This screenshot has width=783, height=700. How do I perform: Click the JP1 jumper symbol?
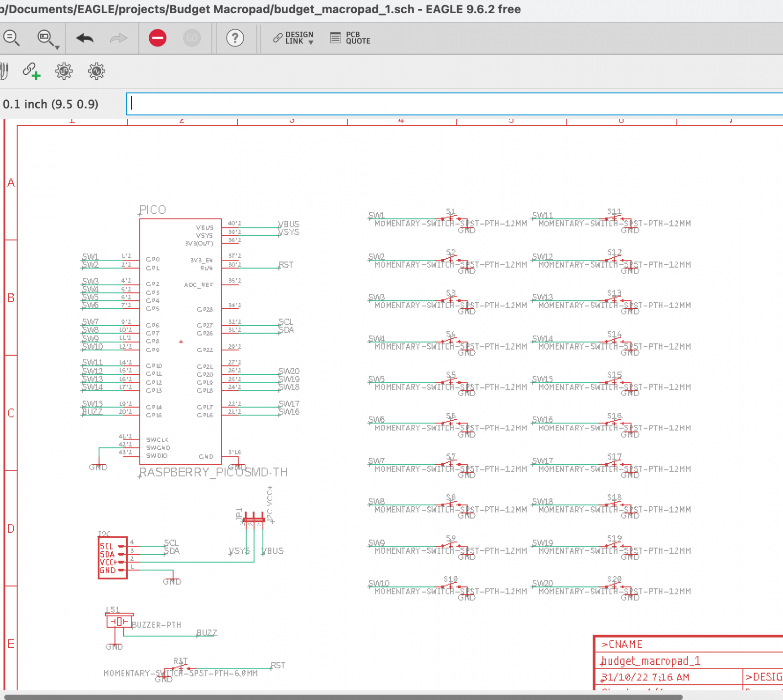(x=253, y=519)
